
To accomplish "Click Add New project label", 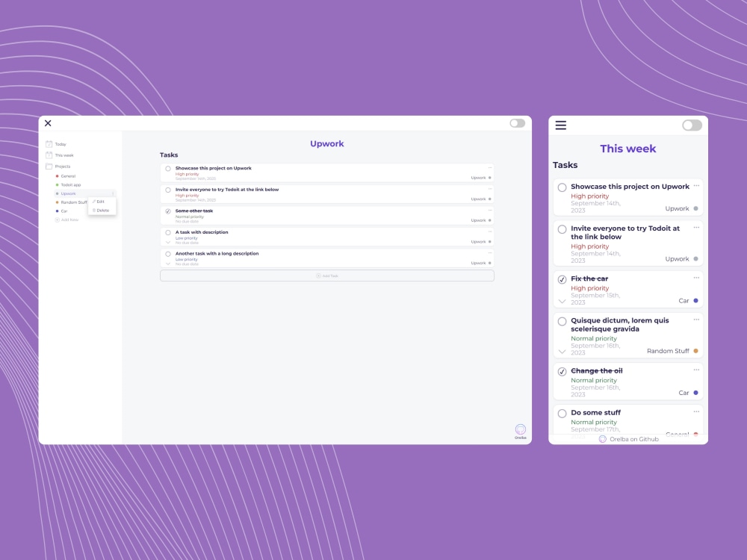I will 69,220.
